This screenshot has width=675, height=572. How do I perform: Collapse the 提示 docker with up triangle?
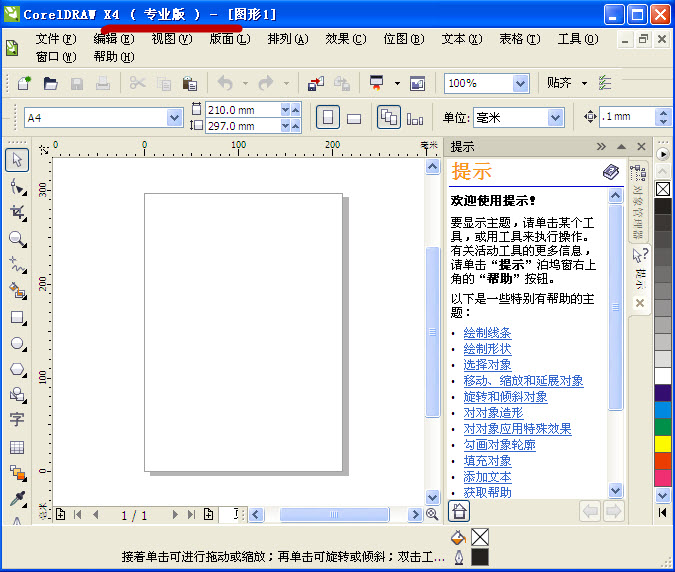pyautogui.click(x=621, y=147)
